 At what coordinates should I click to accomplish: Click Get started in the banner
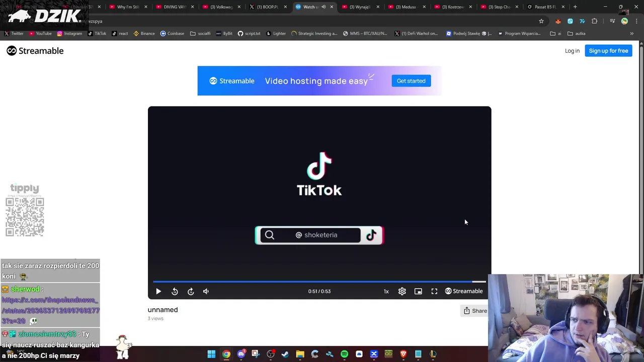(x=411, y=81)
